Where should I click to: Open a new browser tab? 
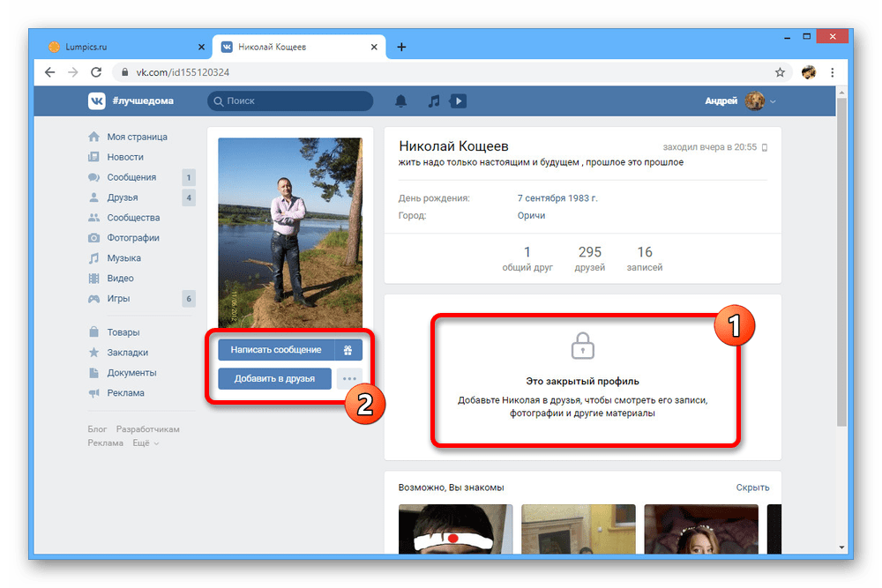click(401, 47)
